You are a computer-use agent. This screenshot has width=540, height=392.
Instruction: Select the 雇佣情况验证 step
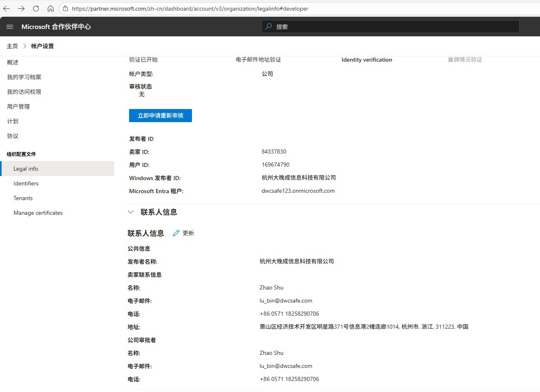pyautogui.click(x=465, y=60)
